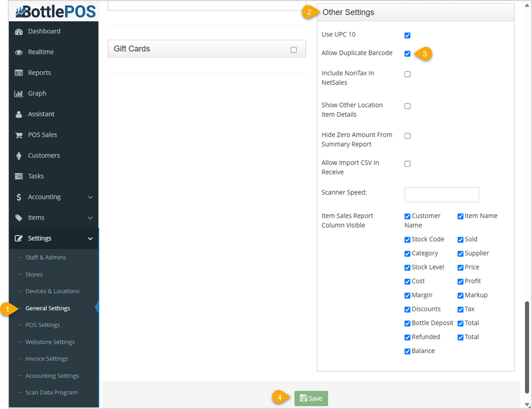
Task: Switch to Invoice Settings
Action: [x=48, y=358]
